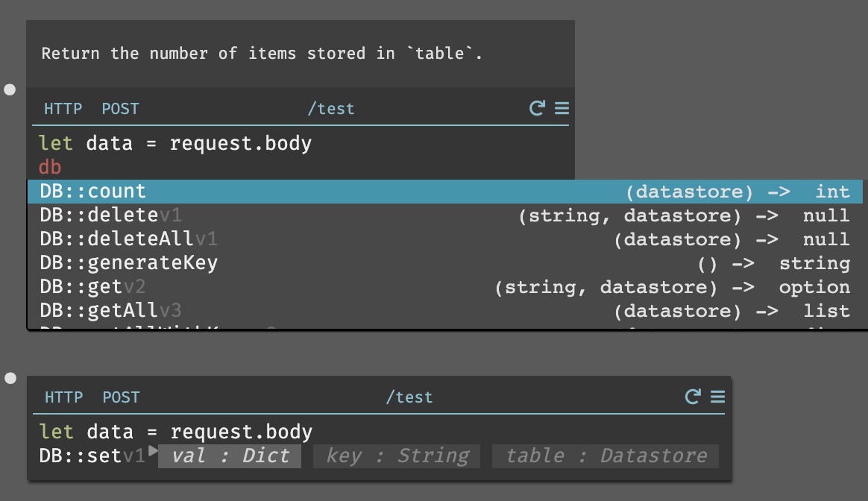This screenshot has height=501, width=868.
Task: Click the HTTP label on the bottom handler
Action: pyautogui.click(x=63, y=397)
